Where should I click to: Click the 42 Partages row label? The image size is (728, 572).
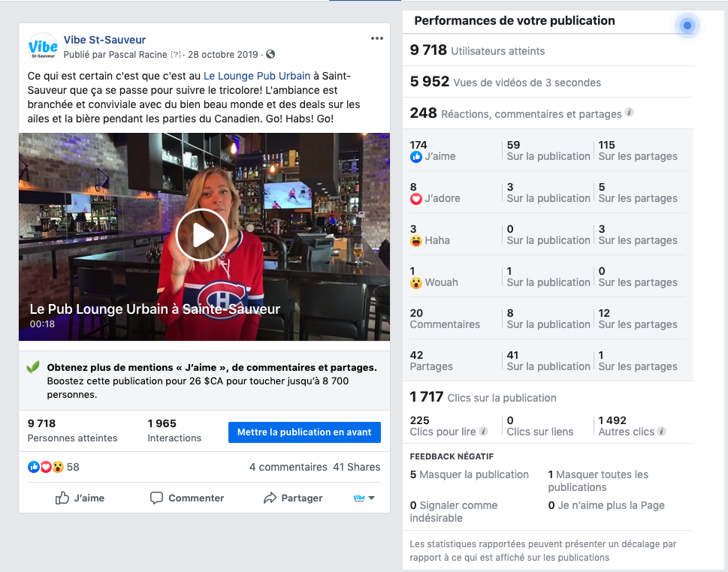click(431, 360)
